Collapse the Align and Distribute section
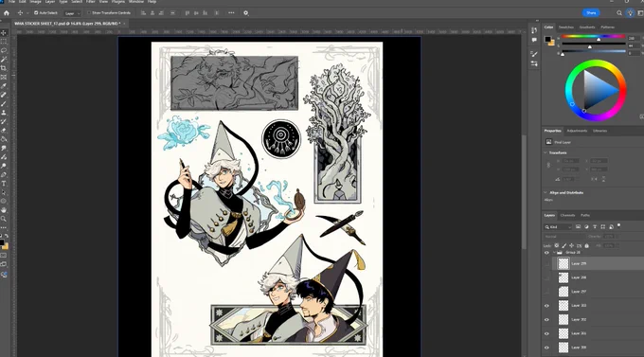 coord(546,192)
